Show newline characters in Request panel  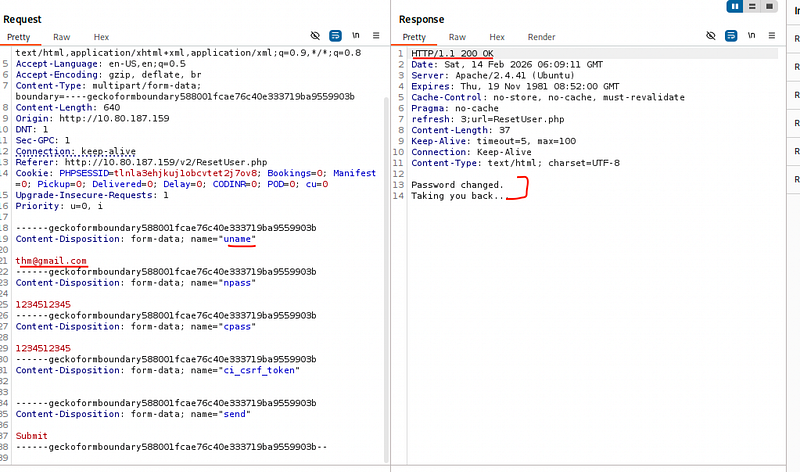(x=356, y=35)
